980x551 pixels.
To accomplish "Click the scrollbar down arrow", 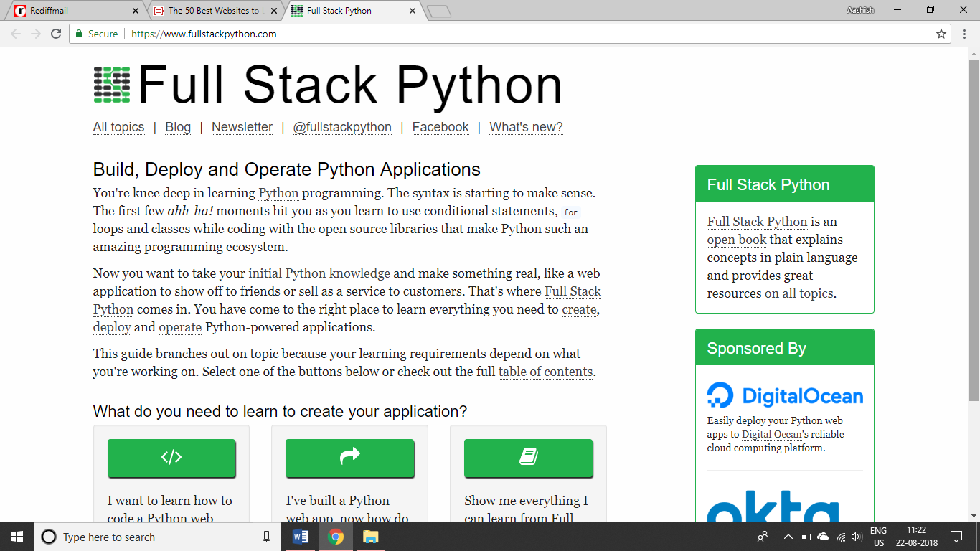I will (974, 516).
